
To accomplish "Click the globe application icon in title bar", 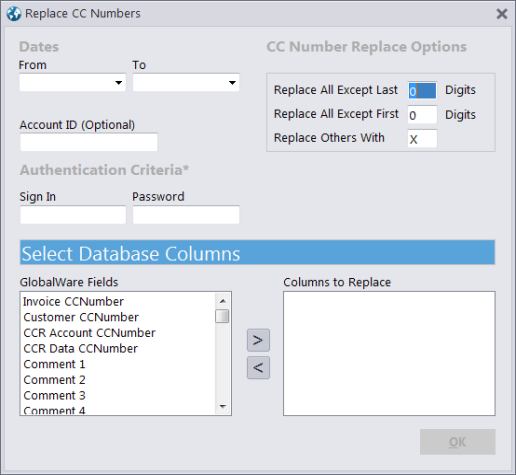I will pos(14,14).
